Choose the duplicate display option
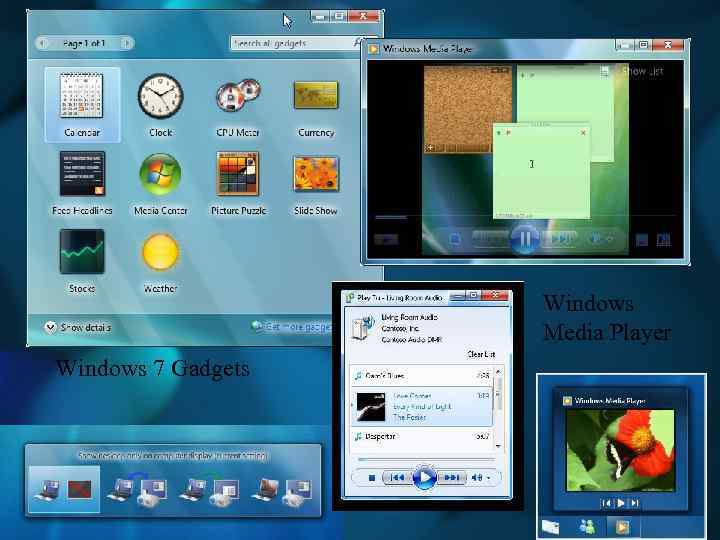Image resolution: width=720 pixels, height=540 pixels. (137, 489)
